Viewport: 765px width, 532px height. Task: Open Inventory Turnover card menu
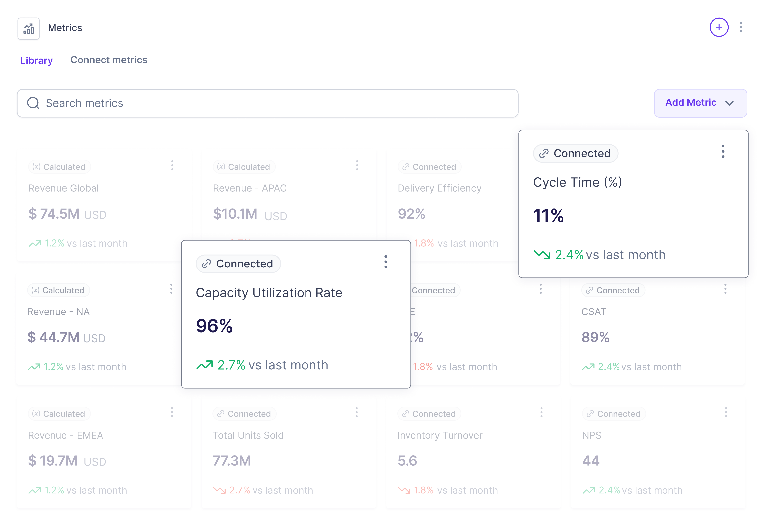click(541, 412)
